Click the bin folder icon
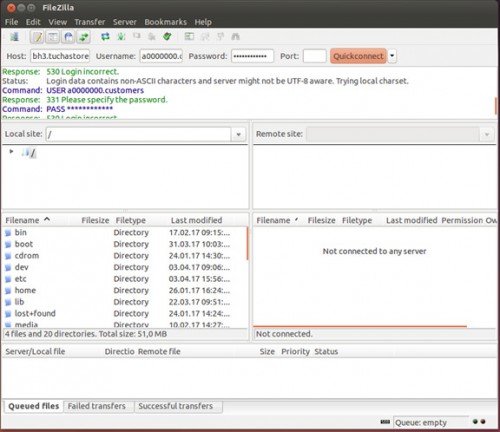The height and width of the screenshot is (432, 500). pyautogui.click(x=8, y=233)
